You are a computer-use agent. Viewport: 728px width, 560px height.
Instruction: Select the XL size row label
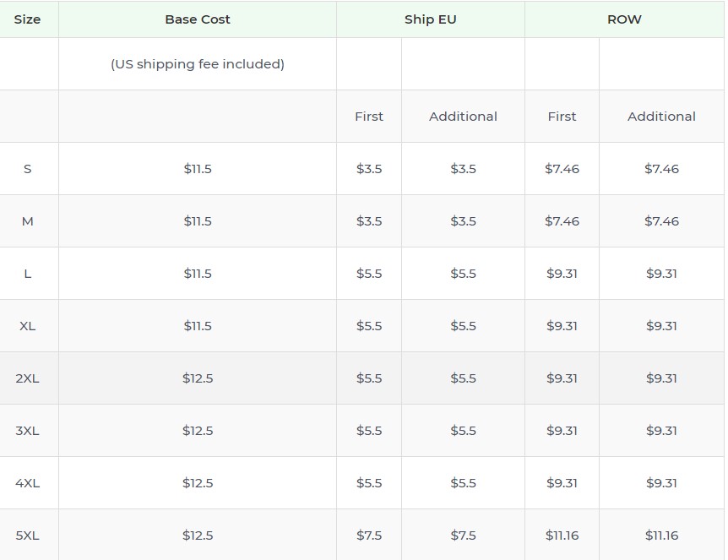click(x=27, y=326)
